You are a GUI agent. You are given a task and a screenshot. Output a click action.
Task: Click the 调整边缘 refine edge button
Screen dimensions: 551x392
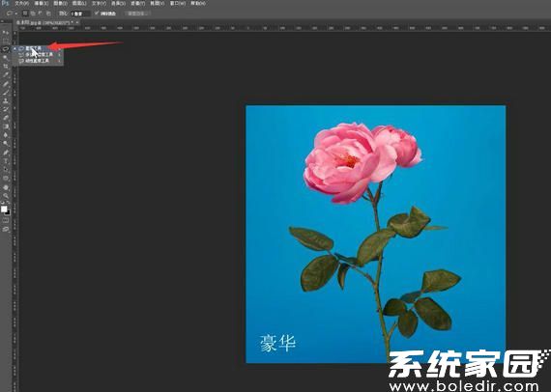coord(137,14)
